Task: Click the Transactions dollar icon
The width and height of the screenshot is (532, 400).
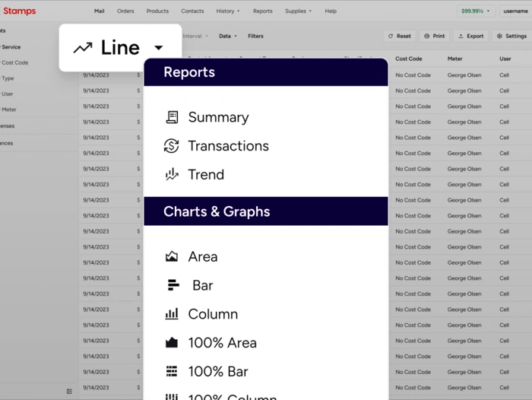Action: (x=172, y=146)
